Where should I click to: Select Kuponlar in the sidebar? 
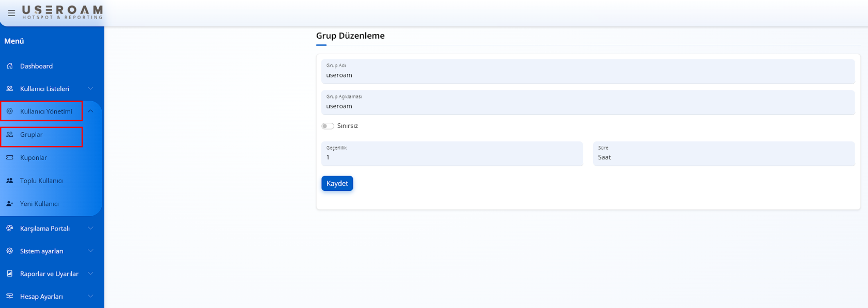[34, 158]
